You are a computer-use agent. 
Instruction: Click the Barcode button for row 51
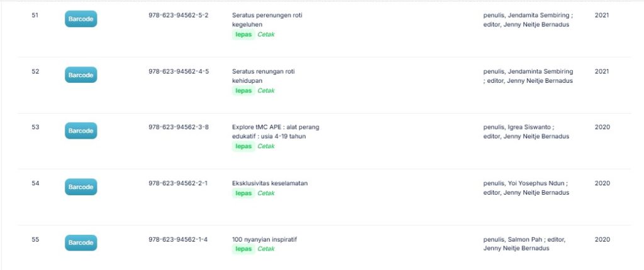coord(80,19)
